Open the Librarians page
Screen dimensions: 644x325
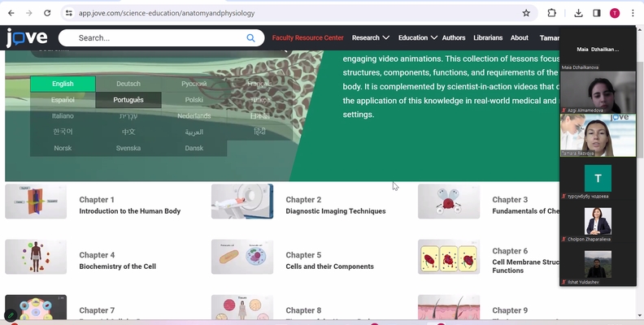pyautogui.click(x=488, y=37)
